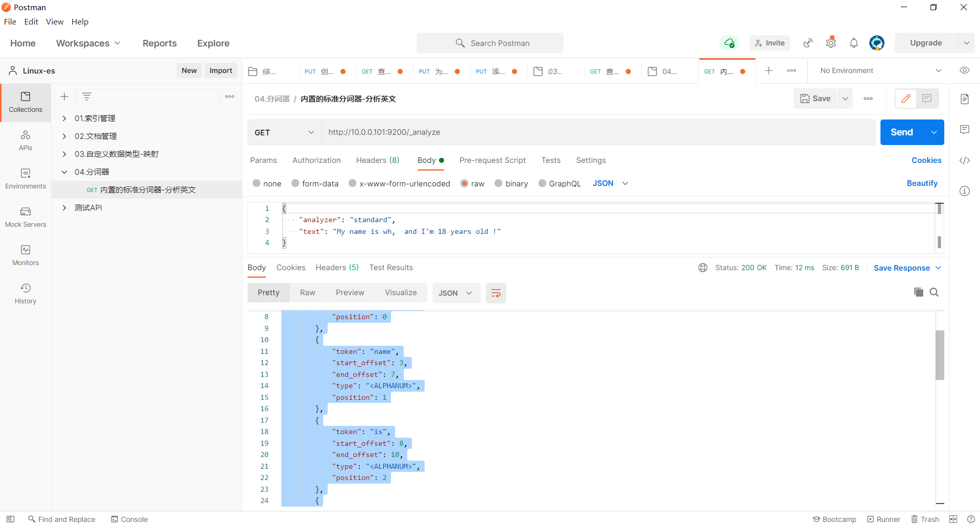Screen dimensions: 980x526
Task: Open the History sidebar panel
Action: [26, 294]
